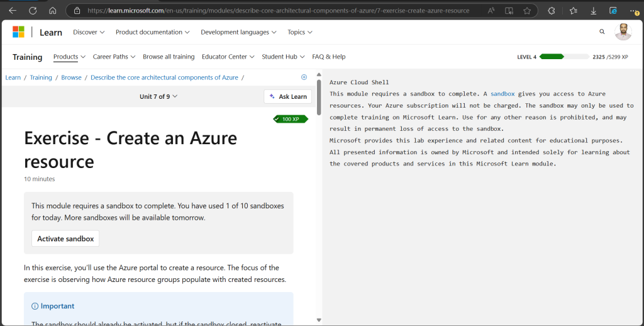
Task: Click the page scrollbar thumb
Action: [319, 98]
